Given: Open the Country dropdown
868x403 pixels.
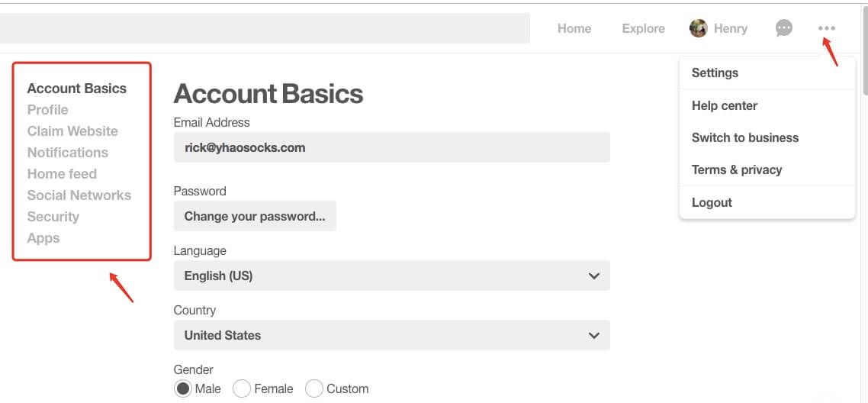Looking at the screenshot, I should click(x=391, y=335).
